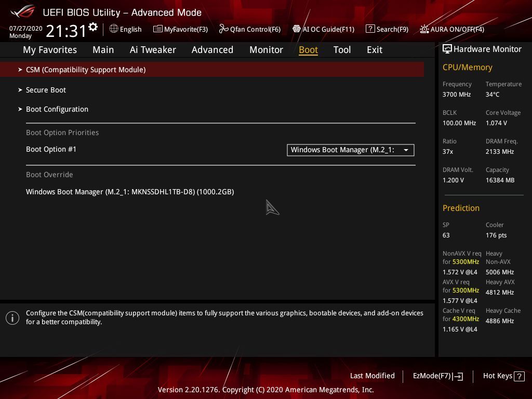The height and width of the screenshot is (399, 532).
Task: Click the 4886 MHz Heavy Cache value
Action: tap(500, 321)
